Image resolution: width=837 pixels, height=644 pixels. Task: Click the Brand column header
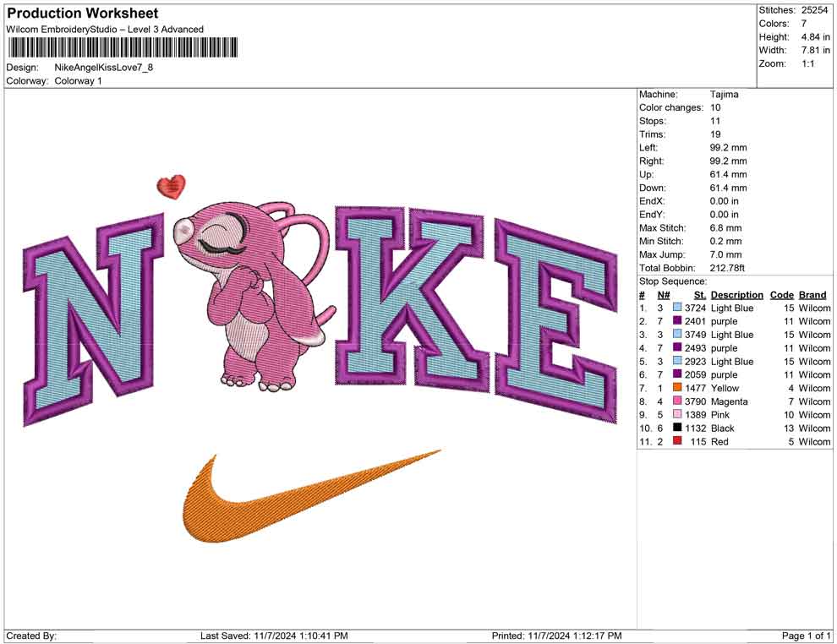(x=812, y=294)
